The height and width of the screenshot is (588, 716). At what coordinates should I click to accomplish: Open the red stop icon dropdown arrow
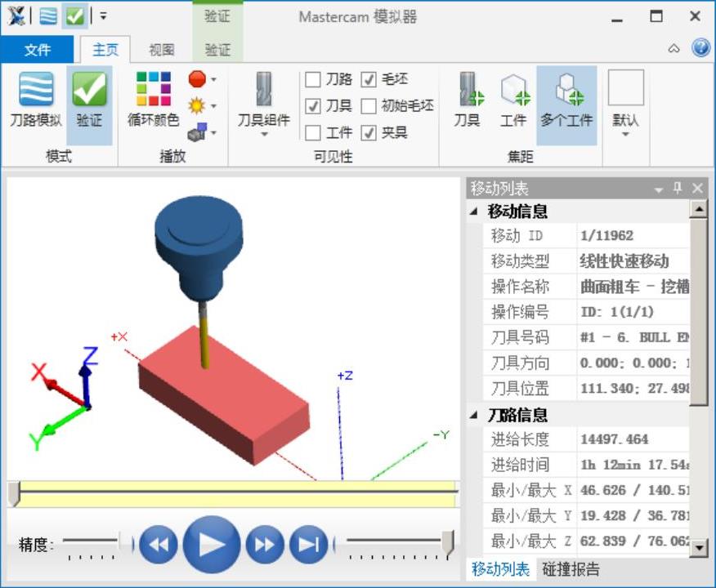click(x=213, y=79)
